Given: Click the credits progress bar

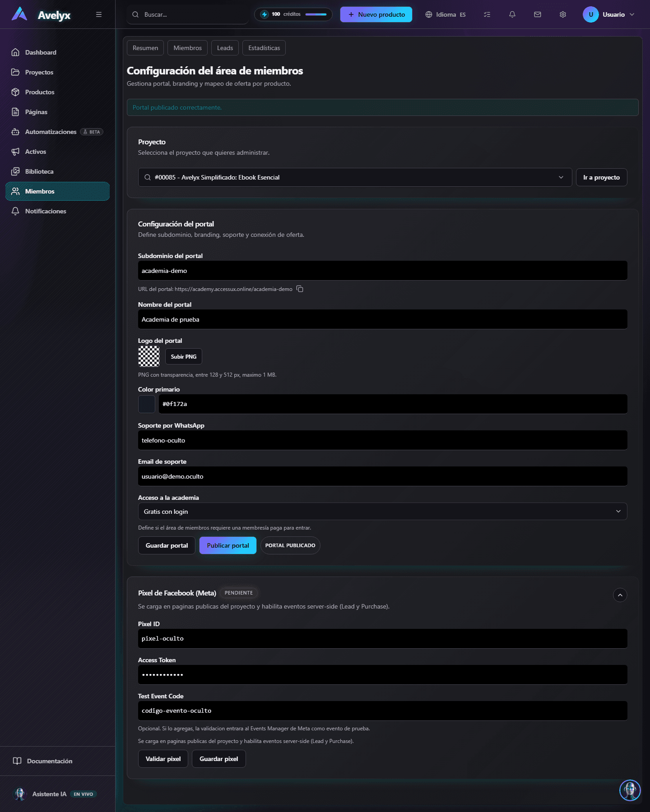Looking at the screenshot, I should (x=316, y=14).
